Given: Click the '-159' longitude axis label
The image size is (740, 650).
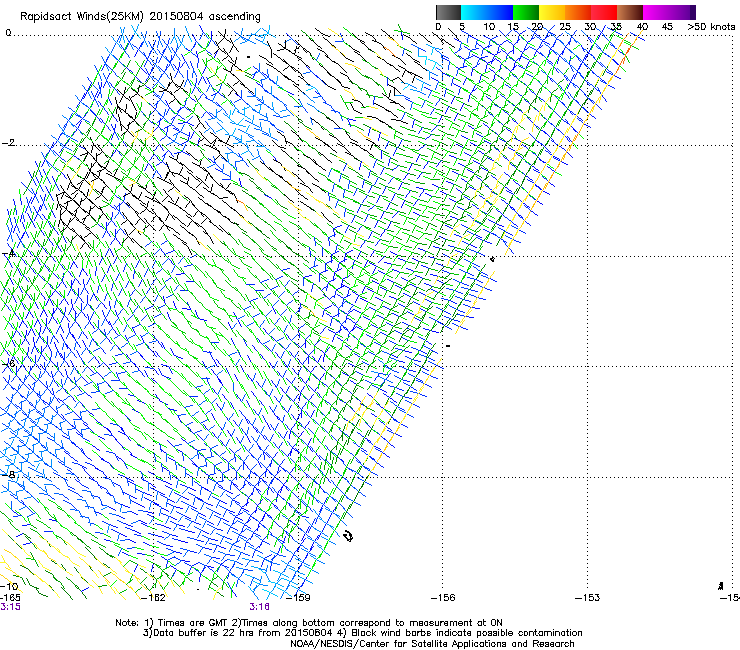Looking at the screenshot, I should tap(299, 598).
